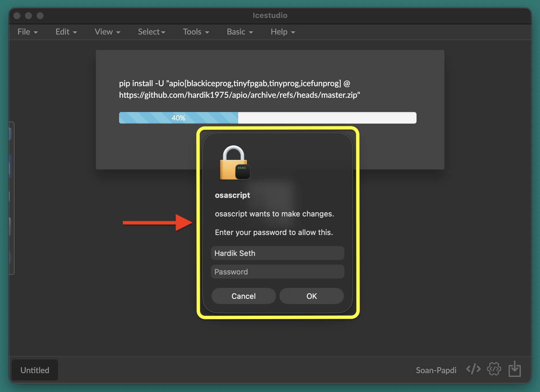
Task: Click the osascript title text
Action: (x=232, y=195)
